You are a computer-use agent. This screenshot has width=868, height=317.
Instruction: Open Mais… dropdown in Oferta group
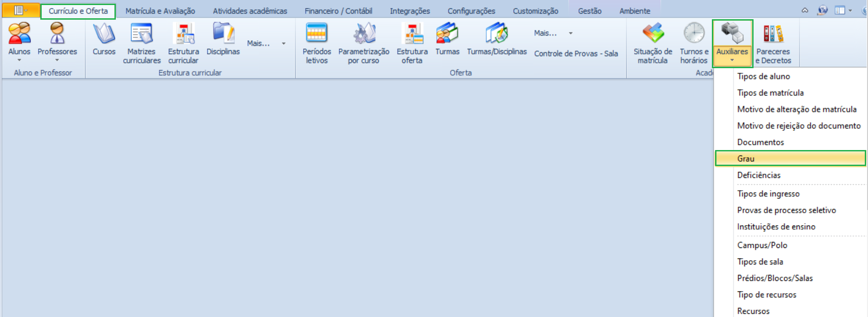pyautogui.click(x=553, y=33)
